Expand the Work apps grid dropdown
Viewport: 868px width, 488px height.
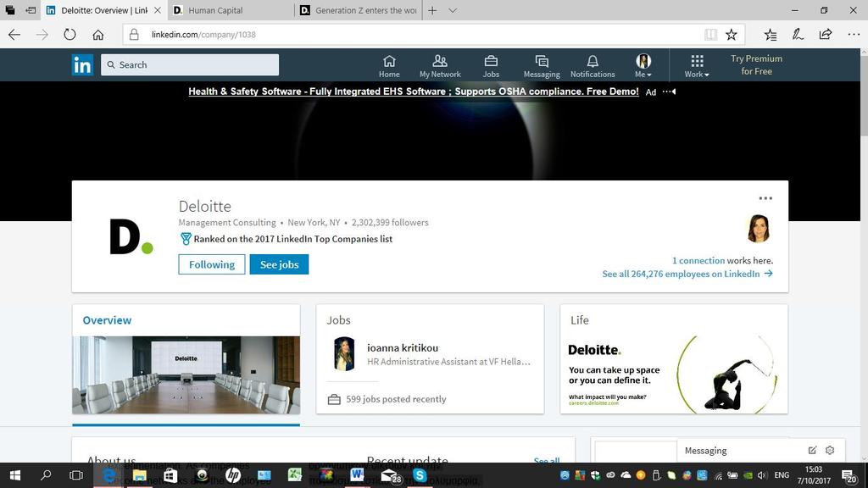click(x=697, y=66)
